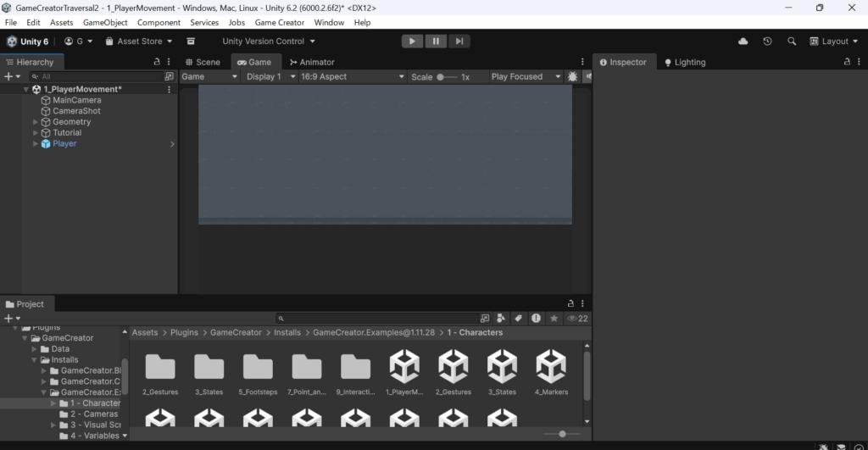Click the Search by Type icon
The height and width of the screenshot is (450, 868).
500,319
